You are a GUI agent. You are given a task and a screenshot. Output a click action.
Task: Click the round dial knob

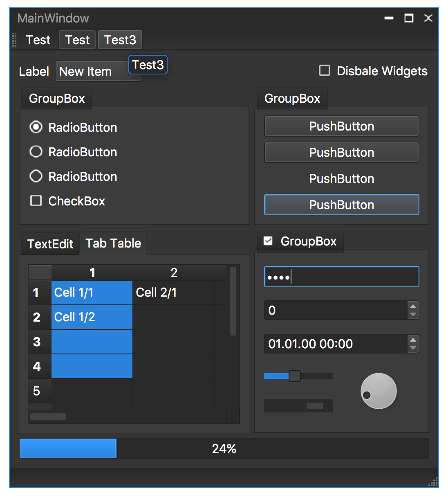379,391
